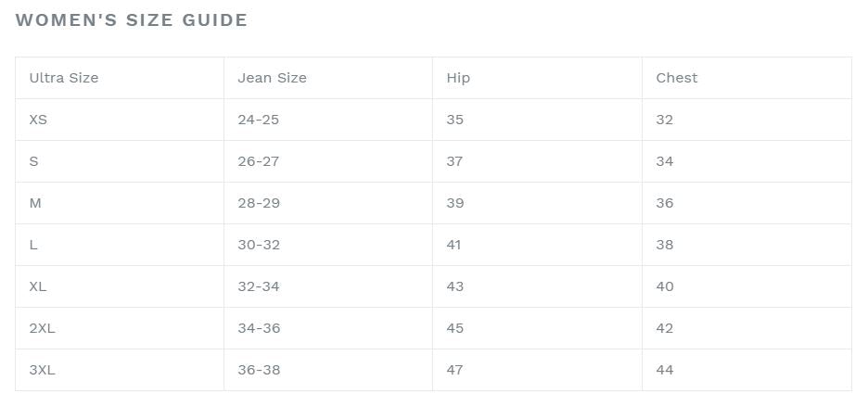Click the Chest column header
The width and height of the screenshot is (868, 406).
[676, 78]
